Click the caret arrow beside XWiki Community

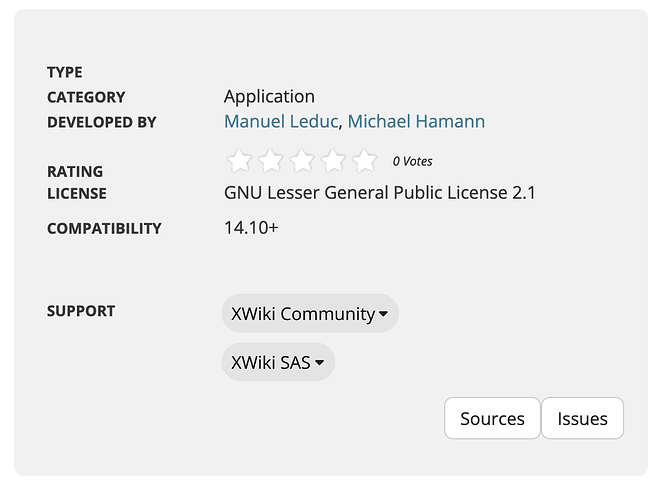pyautogui.click(x=383, y=314)
